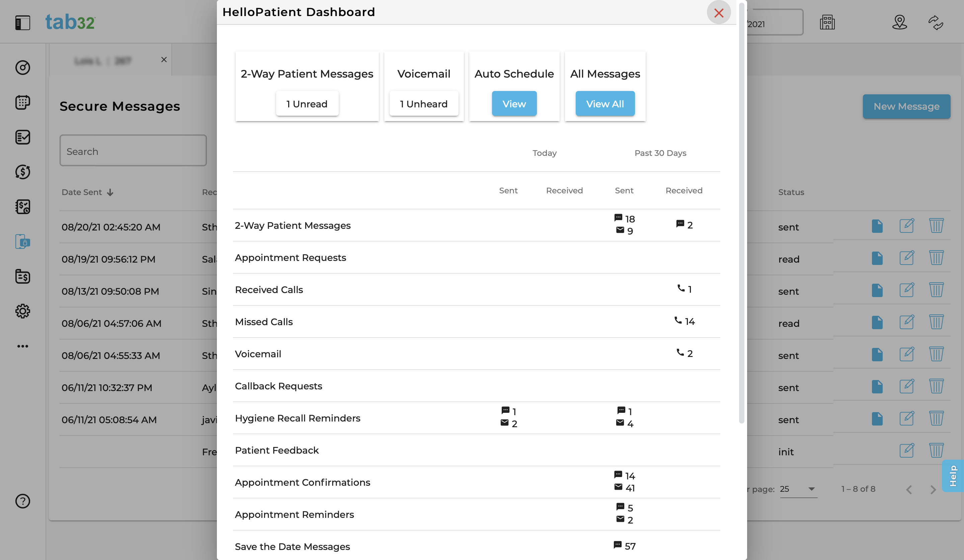This screenshot has height=560, width=964.
Task: Open Settings via the gear icon
Action: click(x=22, y=311)
